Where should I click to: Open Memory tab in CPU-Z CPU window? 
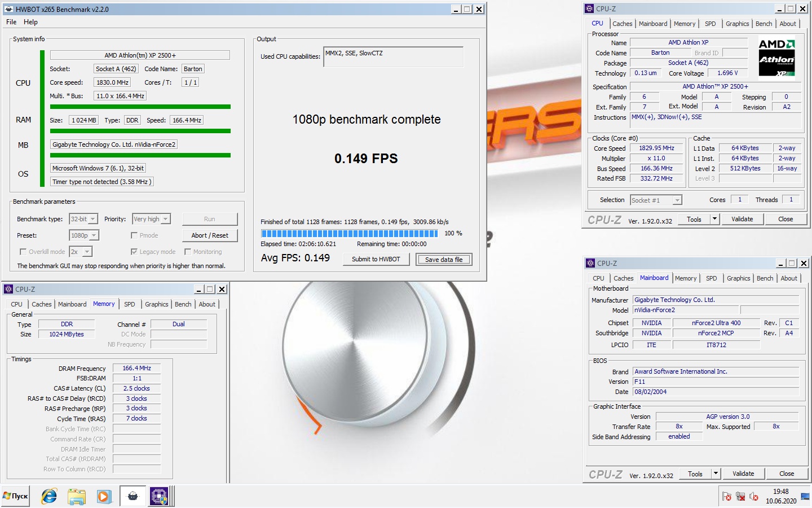point(685,24)
